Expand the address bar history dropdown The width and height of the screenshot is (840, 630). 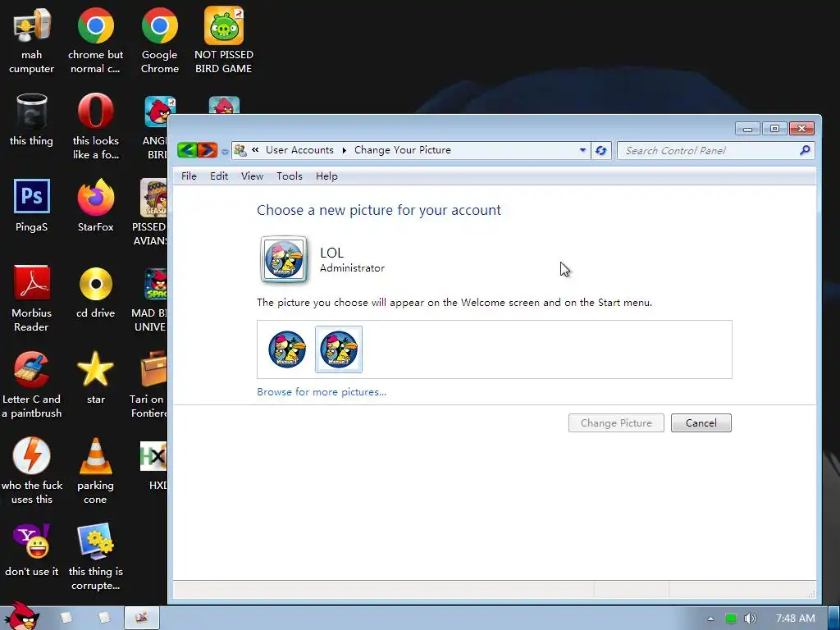[x=583, y=151]
